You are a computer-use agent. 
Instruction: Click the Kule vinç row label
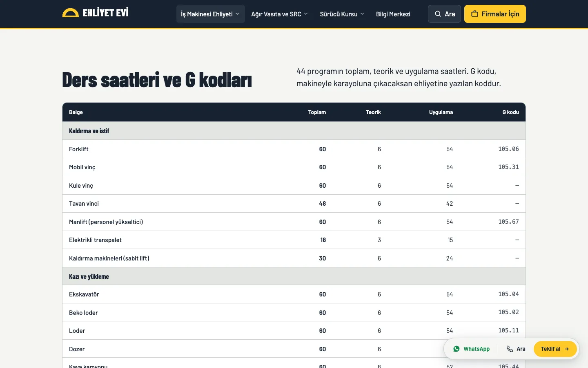(x=81, y=186)
